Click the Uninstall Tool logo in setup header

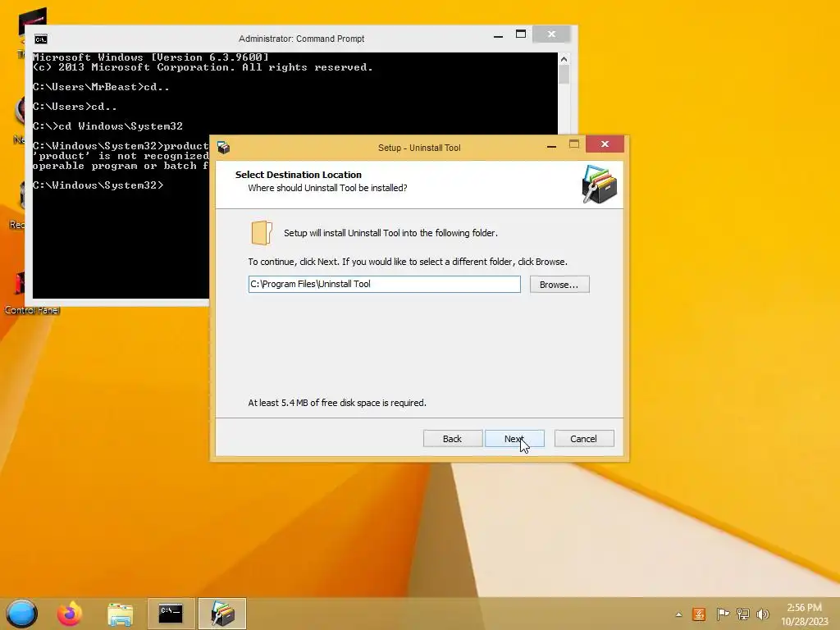tap(600, 185)
